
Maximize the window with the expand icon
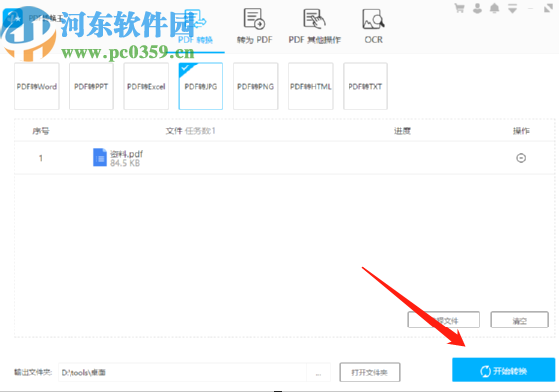[x=548, y=8]
